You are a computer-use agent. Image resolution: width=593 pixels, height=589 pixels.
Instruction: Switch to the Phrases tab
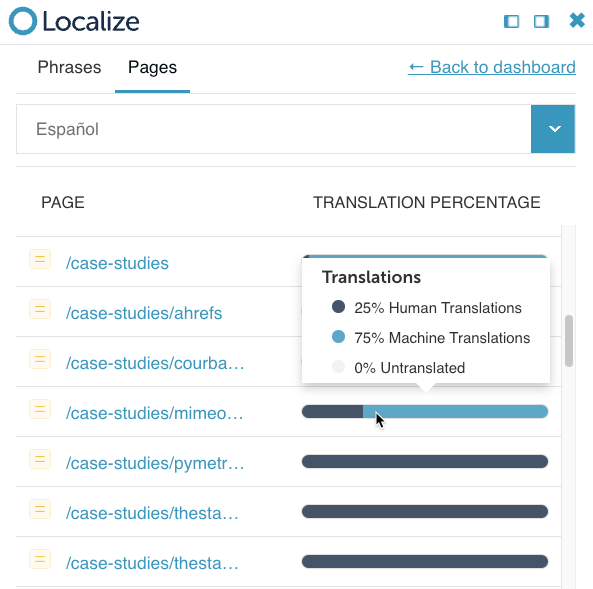(69, 67)
